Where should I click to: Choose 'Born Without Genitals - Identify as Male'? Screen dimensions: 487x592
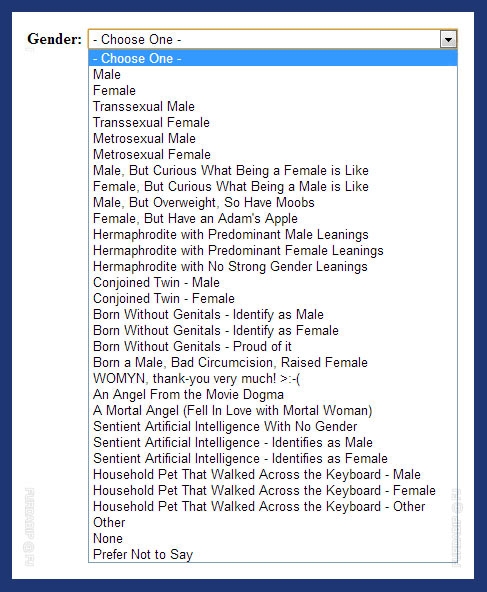(x=273, y=314)
